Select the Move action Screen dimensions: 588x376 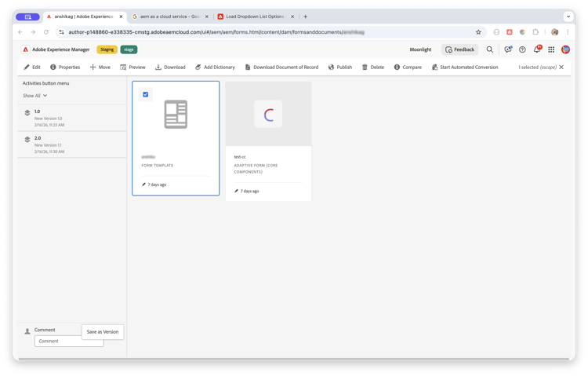click(100, 68)
